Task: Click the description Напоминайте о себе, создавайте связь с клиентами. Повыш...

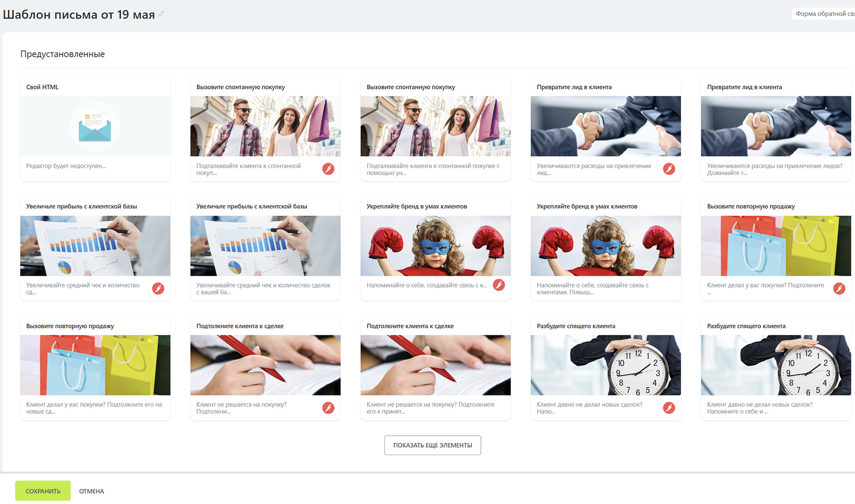Action: pos(593,289)
